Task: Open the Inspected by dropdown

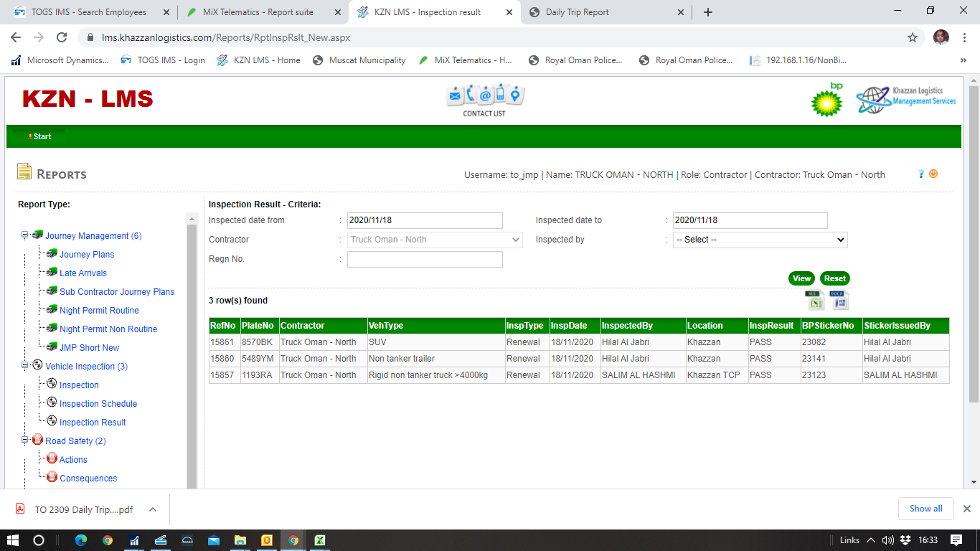Action: point(760,240)
